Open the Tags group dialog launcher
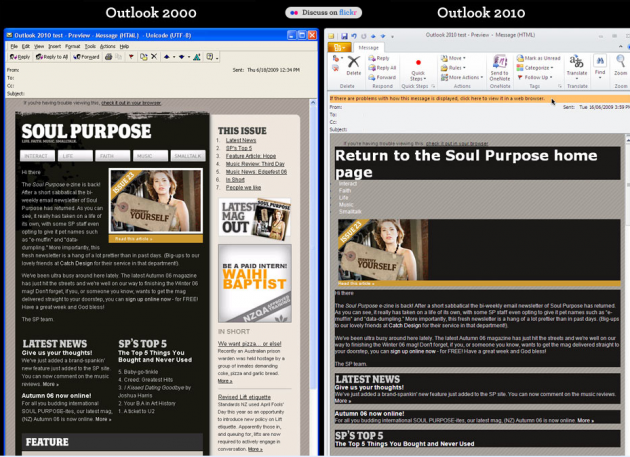This screenshot has height=457, width=630. [x=560, y=86]
